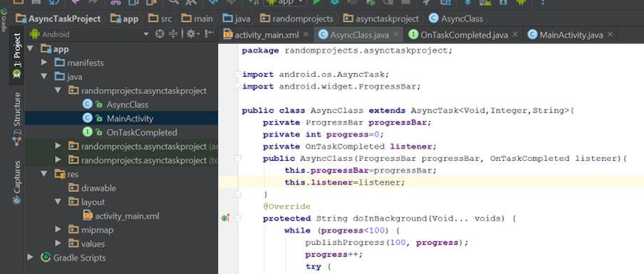Place cursor on package randomprojects.asynctaskproject line

[x=347, y=51]
